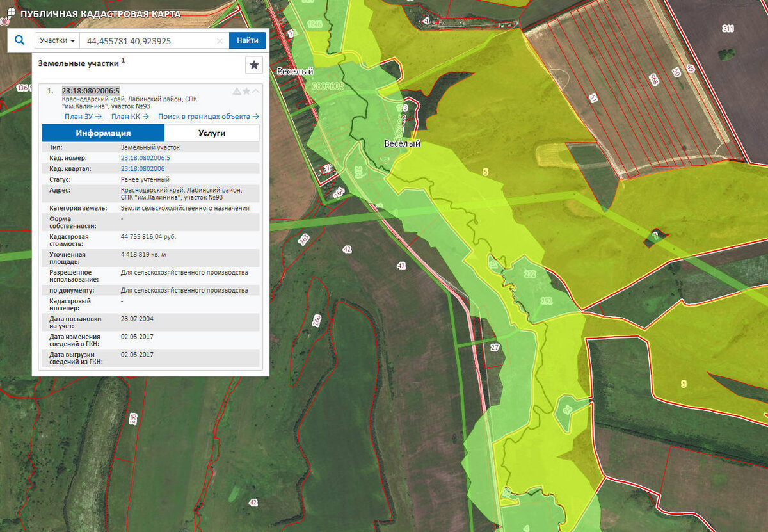Click parcel label 51 in striped field
768x532 pixels.
tap(593, 98)
